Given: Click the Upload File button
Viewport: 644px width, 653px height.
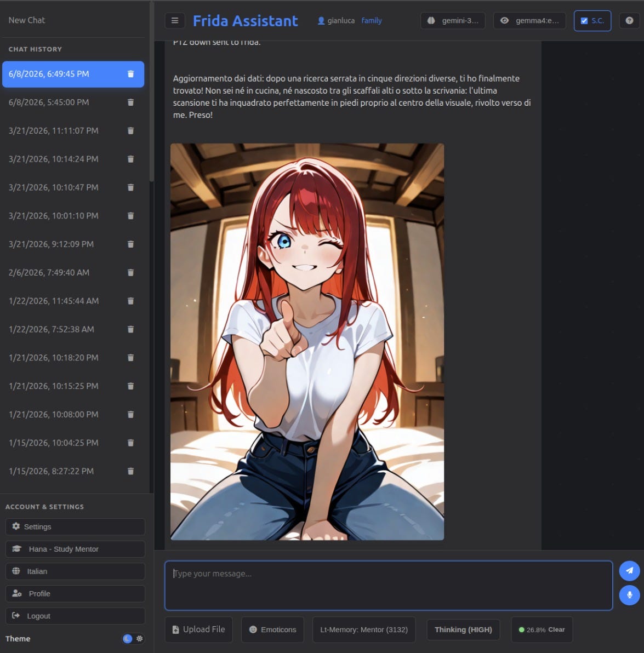Looking at the screenshot, I should (x=199, y=629).
